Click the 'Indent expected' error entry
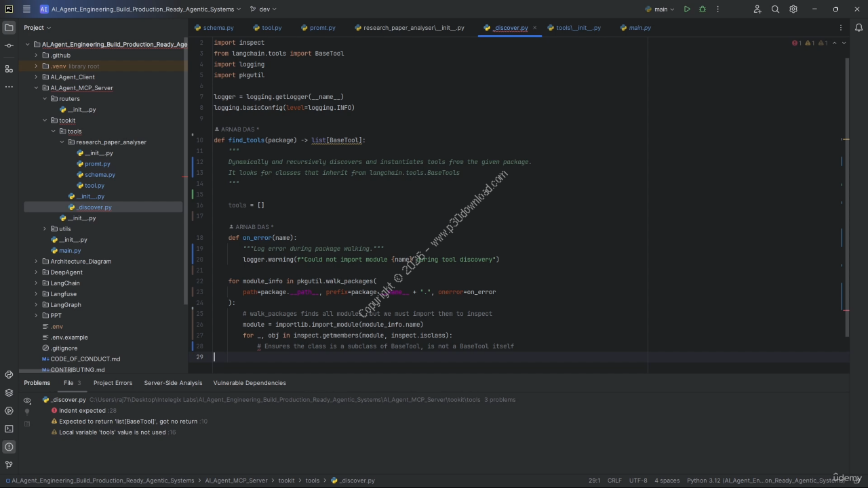 pos(82,411)
